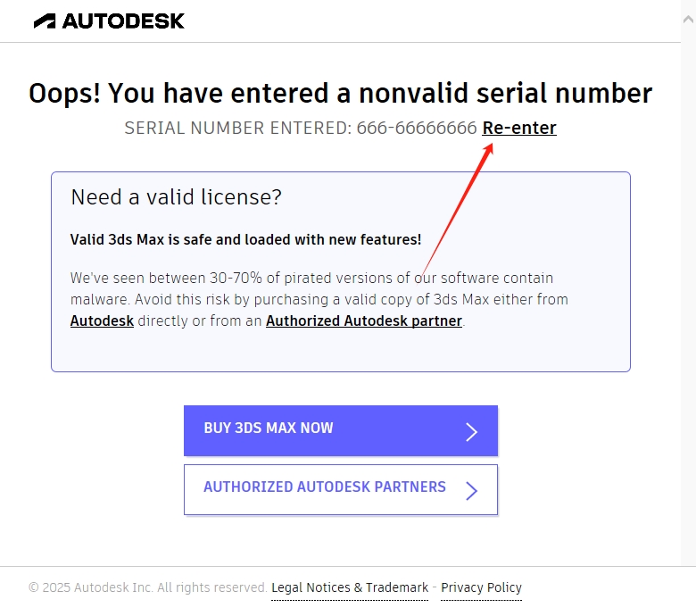Screen dimensions: 696x616
Task: Click the AUTHORIZED AUTODESK PARTNERS button label
Action: click(325, 487)
